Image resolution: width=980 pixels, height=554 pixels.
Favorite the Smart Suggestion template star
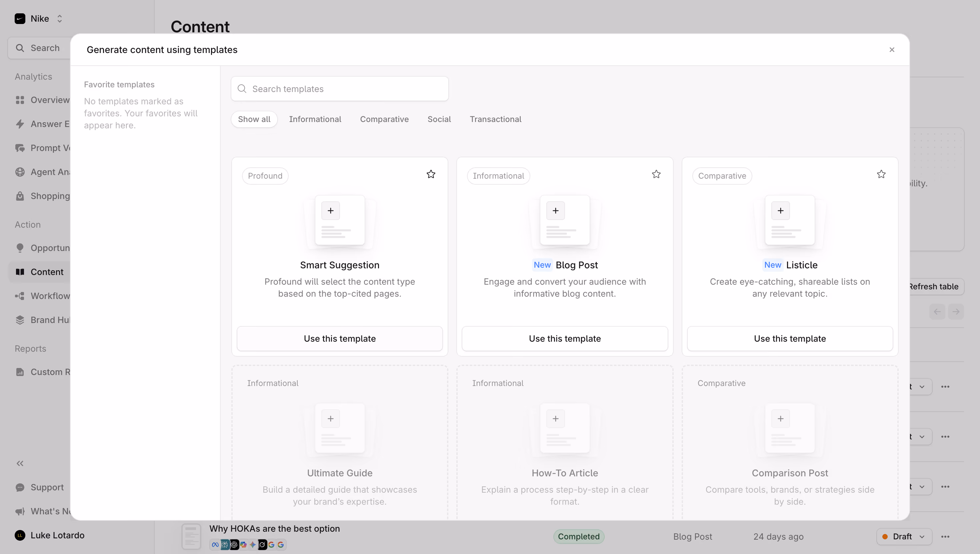pos(431,174)
